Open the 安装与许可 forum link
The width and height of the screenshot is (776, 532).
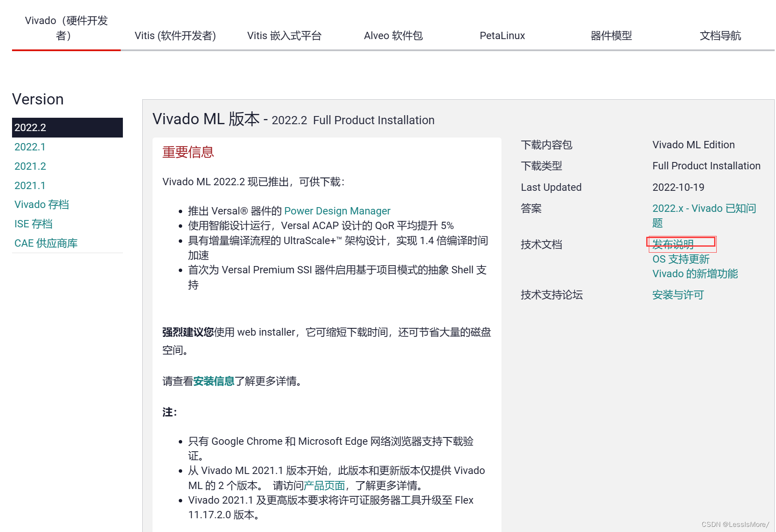coord(678,295)
